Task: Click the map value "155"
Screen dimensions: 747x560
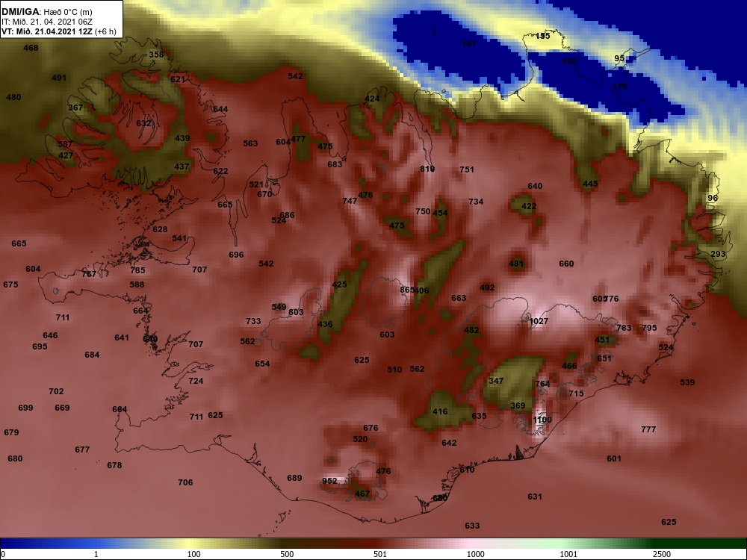Action: coord(542,36)
